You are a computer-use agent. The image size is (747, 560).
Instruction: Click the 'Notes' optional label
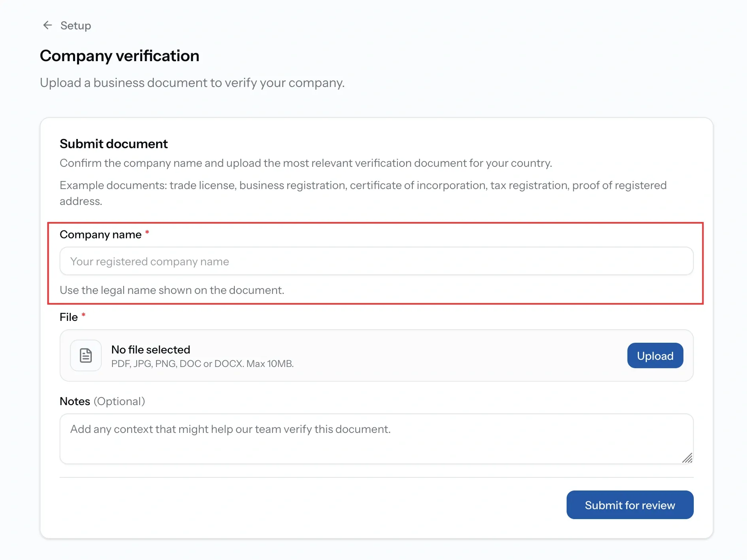102,401
